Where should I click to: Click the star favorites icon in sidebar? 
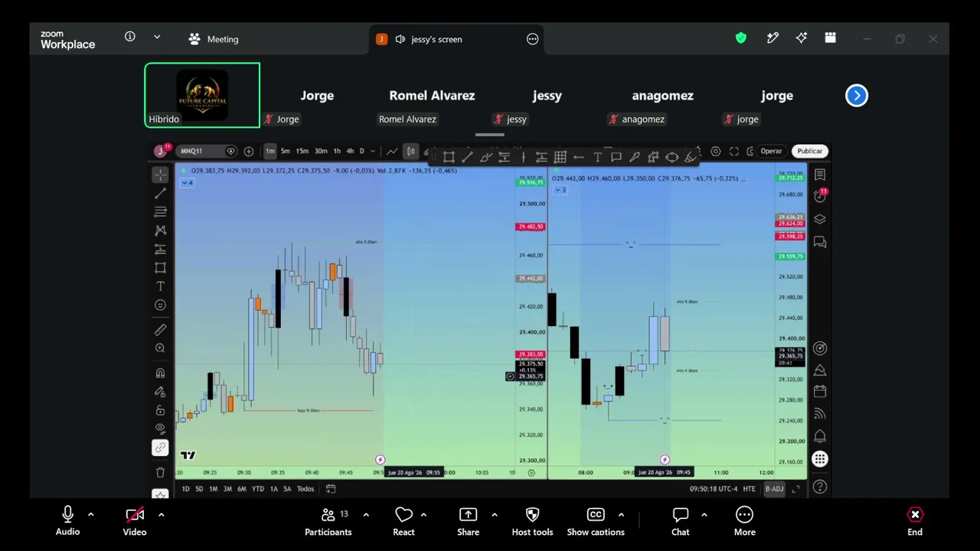click(160, 494)
